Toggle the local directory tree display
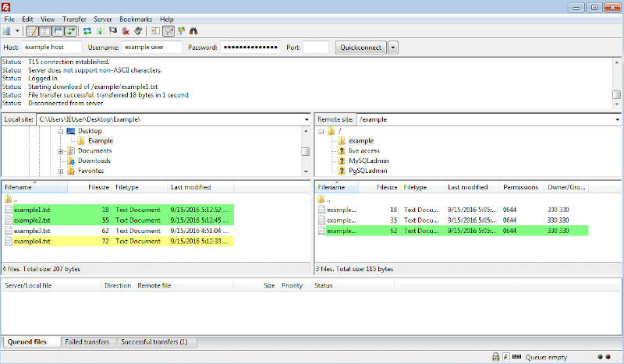Image resolution: width=624 pixels, height=364 pixels. coord(45,31)
